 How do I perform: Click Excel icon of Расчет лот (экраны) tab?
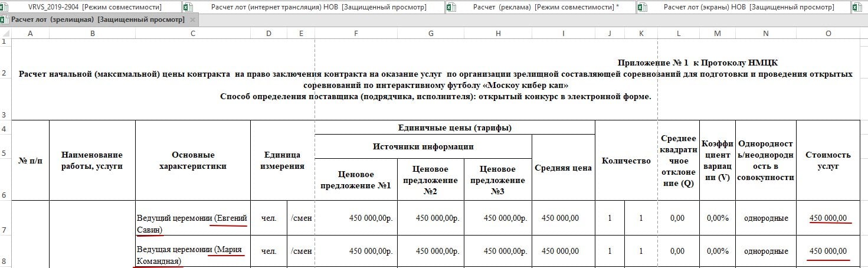click(642, 7)
